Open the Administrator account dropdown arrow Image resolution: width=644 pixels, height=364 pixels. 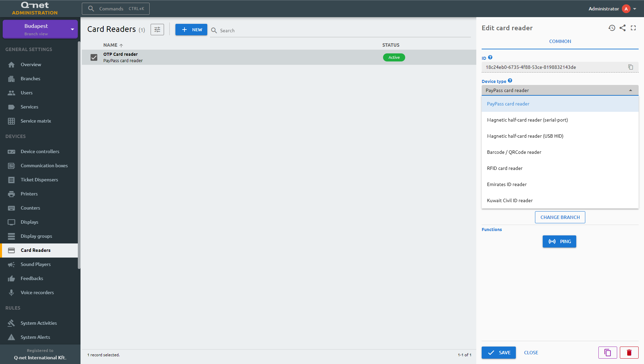coord(635,9)
